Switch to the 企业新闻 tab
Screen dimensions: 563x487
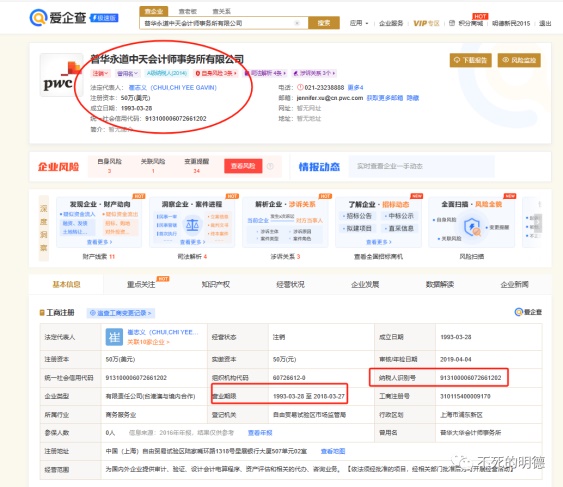pos(514,284)
